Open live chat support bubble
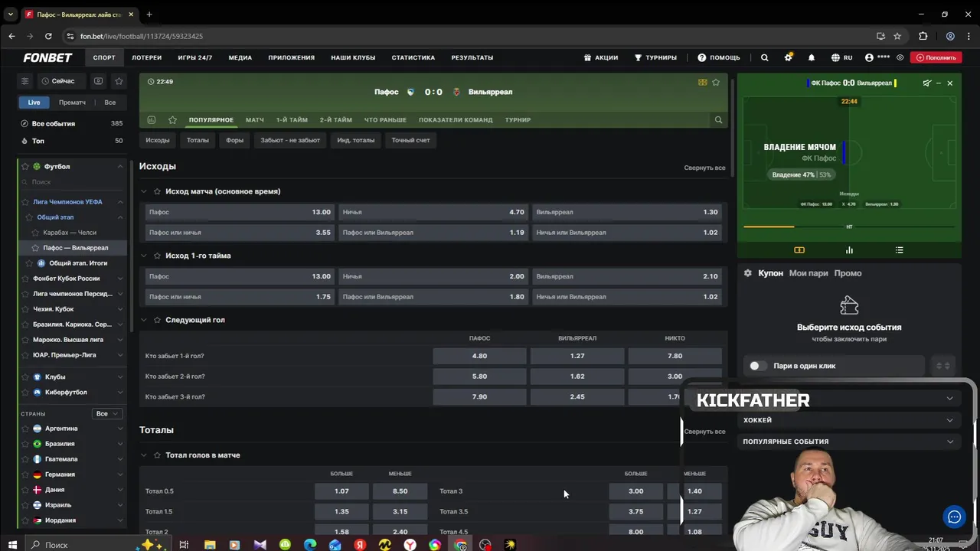The image size is (980, 551). point(954,517)
